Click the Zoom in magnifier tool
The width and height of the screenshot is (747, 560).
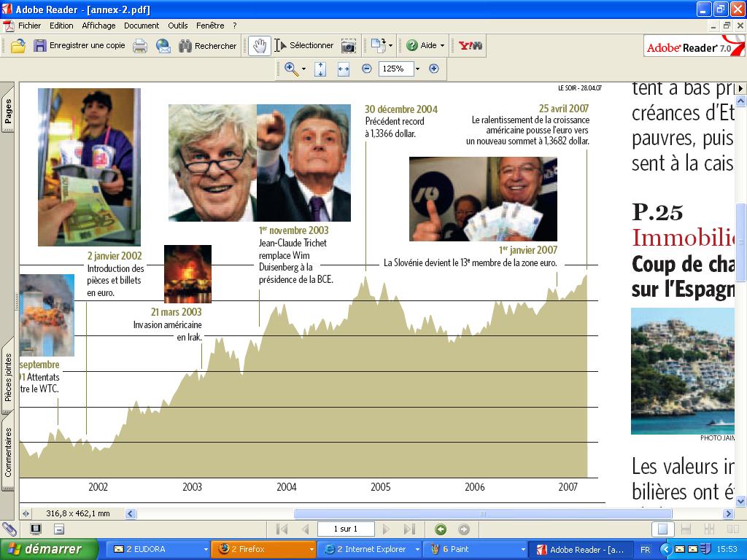[290, 69]
